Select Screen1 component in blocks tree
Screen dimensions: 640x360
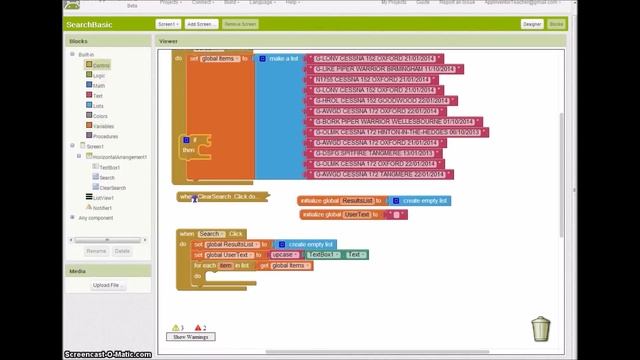click(92, 146)
